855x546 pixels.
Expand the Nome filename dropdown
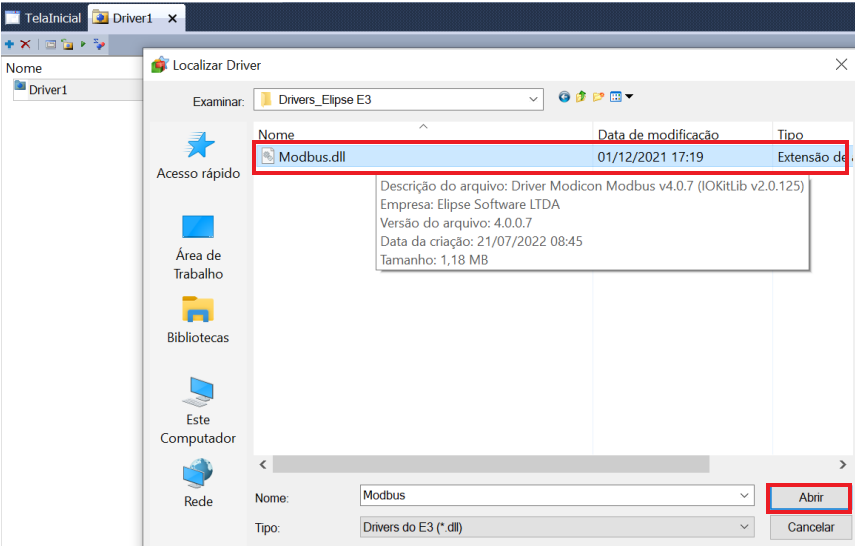(744, 495)
